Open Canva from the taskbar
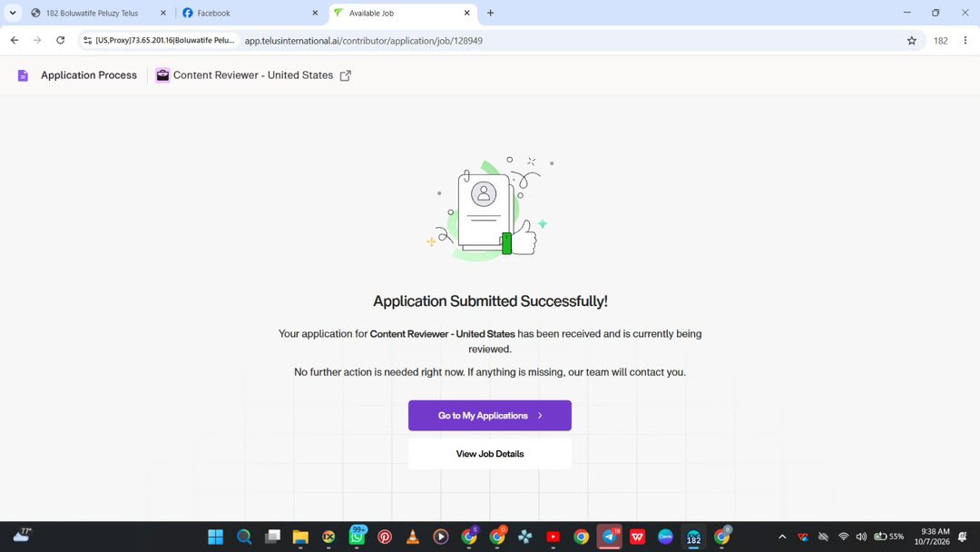This screenshot has width=980, height=552. click(666, 537)
